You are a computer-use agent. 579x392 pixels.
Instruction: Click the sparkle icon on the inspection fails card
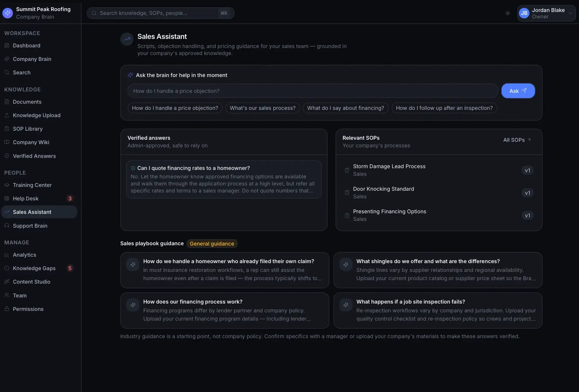click(346, 305)
